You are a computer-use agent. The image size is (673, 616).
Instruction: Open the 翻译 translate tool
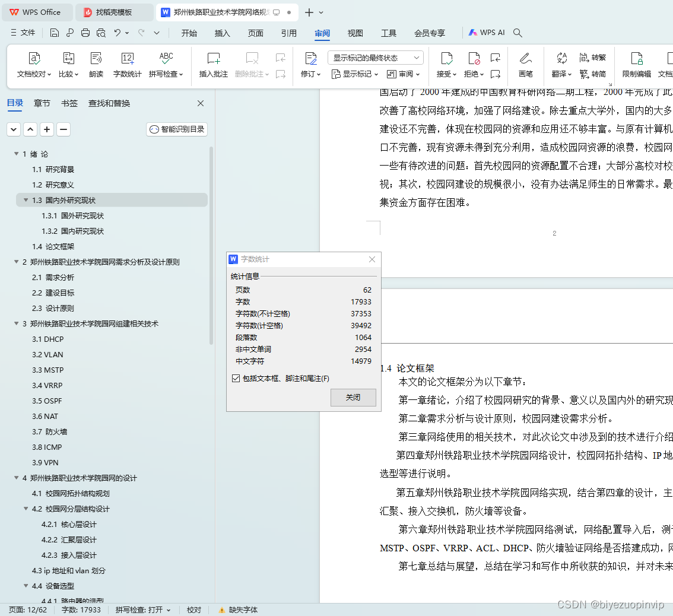[561, 65]
